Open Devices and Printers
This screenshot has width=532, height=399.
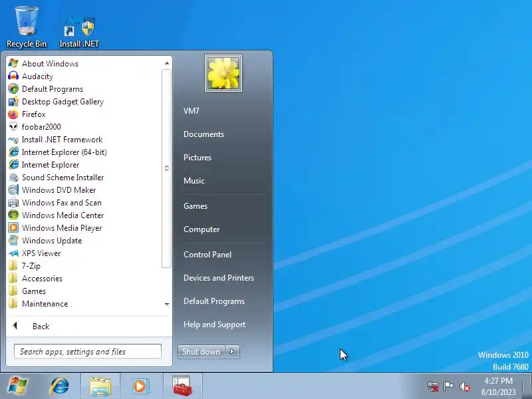coord(219,278)
